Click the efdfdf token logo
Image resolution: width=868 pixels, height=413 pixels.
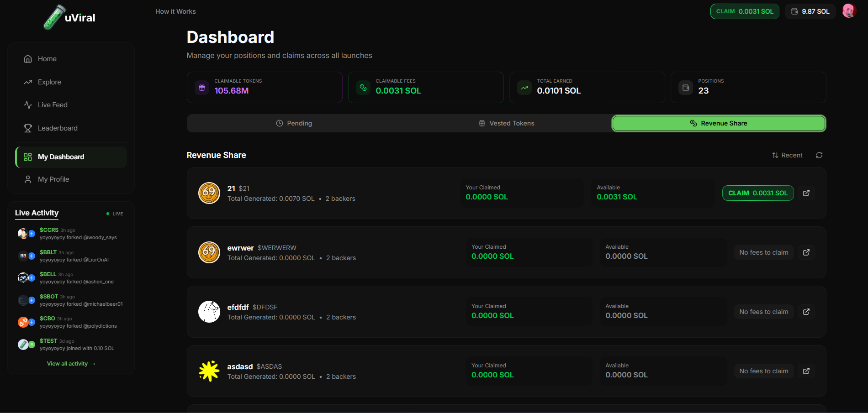click(209, 312)
